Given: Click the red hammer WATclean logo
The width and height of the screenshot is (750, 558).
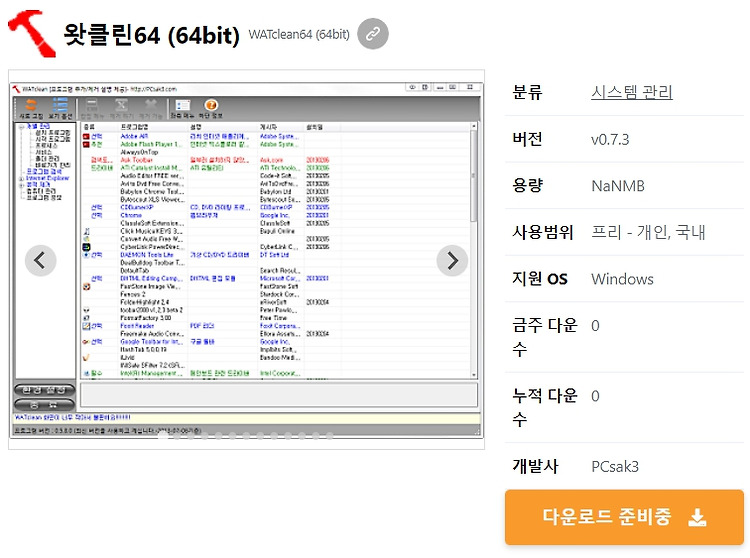Looking at the screenshot, I should pos(32,34).
